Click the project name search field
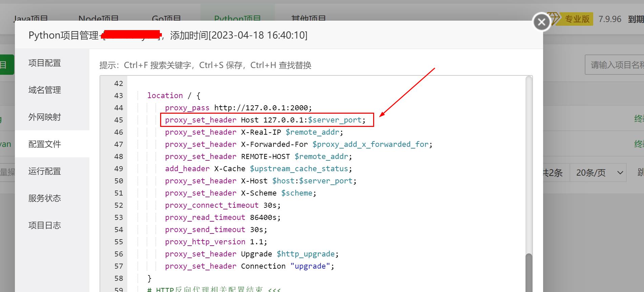This screenshot has height=292, width=644. point(615,65)
